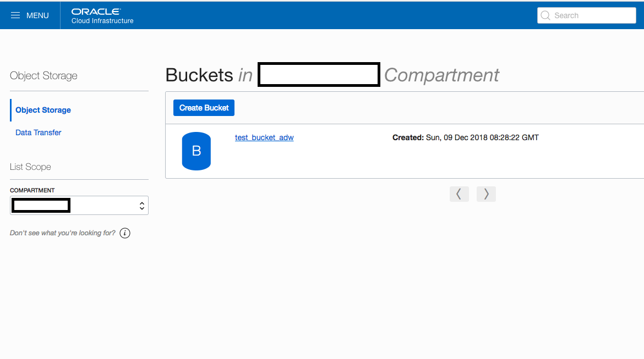Click the List Scope section heading
Screen dimensions: 644x359
pos(30,167)
